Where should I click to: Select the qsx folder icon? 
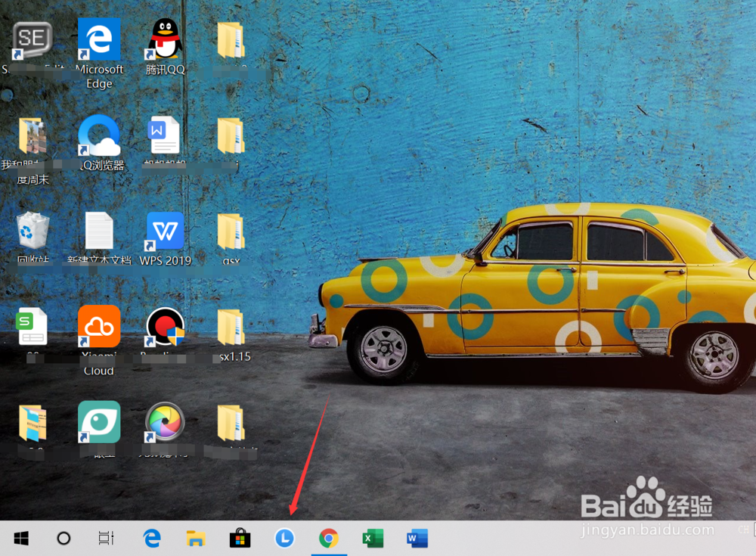[231, 232]
